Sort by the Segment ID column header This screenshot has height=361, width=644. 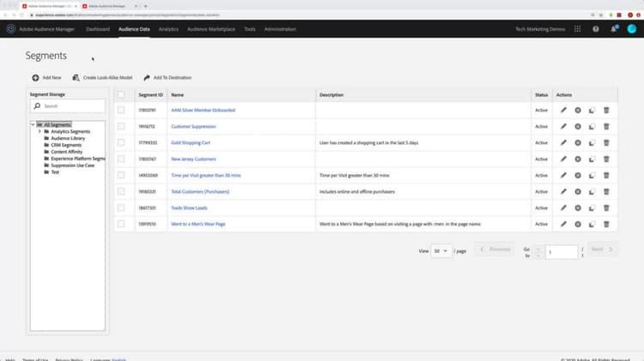click(x=150, y=95)
